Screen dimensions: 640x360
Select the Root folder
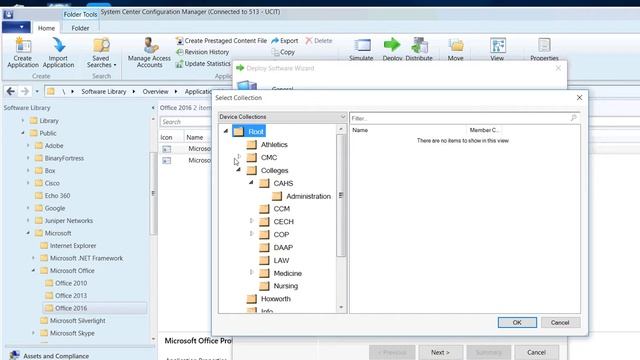click(x=249, y=131)
